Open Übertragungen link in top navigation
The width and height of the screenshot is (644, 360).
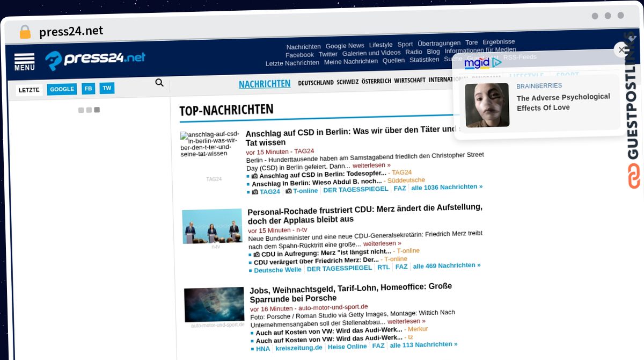[439, 43]
